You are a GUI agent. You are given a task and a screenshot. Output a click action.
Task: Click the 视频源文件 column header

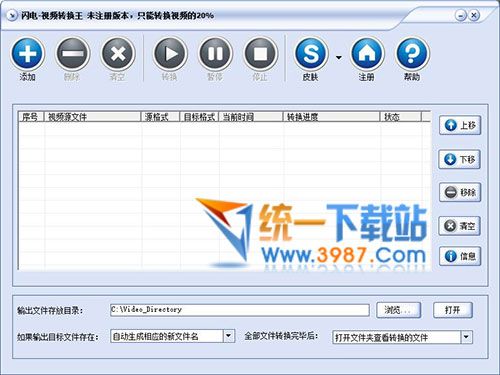pyautogui.click(x=92, y=117)
